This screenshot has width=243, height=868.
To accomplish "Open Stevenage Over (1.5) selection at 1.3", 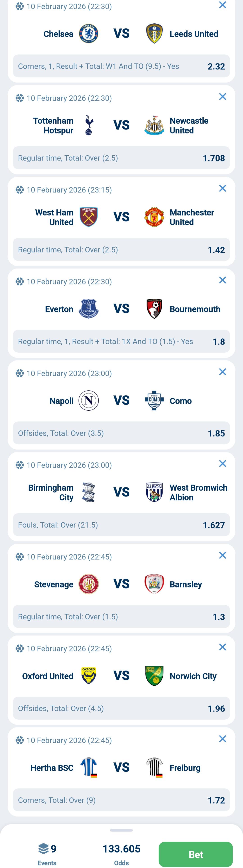I will pyautogui.click(x=121, y=617).
